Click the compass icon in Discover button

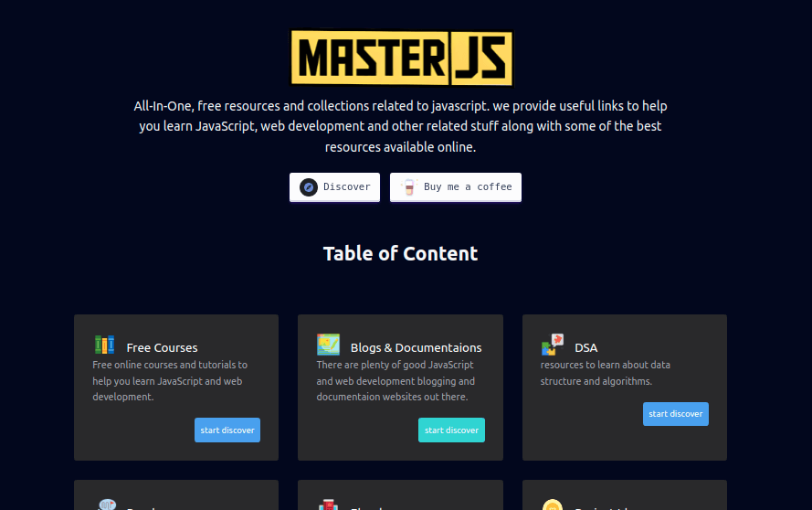(x=309, y=186)
